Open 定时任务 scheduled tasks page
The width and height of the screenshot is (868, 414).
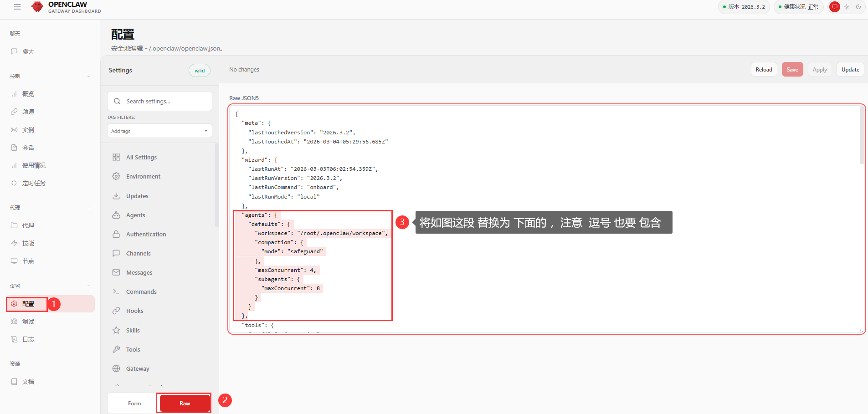point(34,183)
